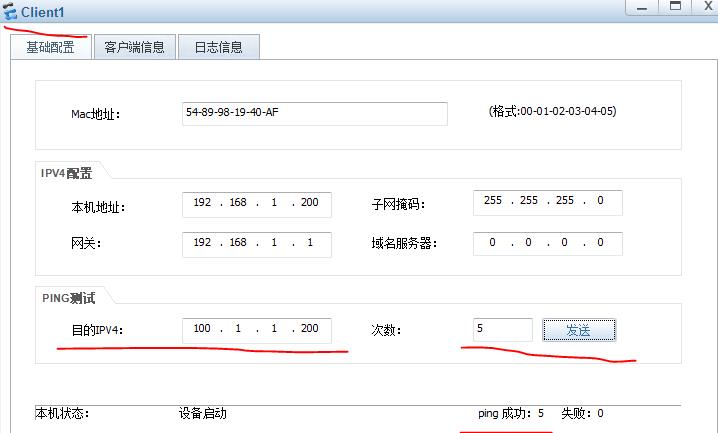Click the 本机地址 IP field

coord(256,204)
